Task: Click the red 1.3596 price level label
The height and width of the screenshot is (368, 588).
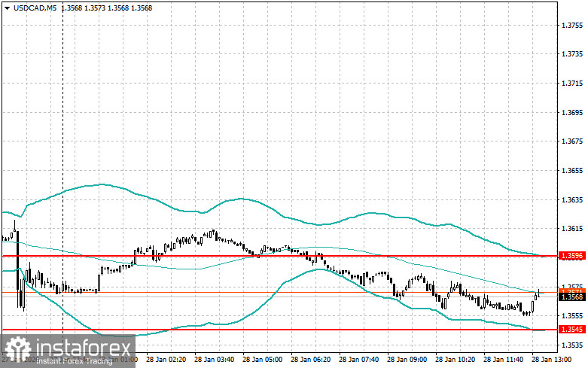Action: pyautogui.click(x=572, y=256)
